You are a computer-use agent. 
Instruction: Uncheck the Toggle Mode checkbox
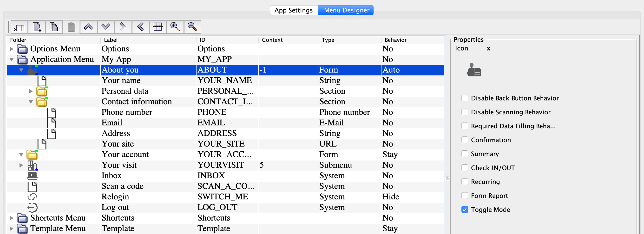(x=465, y=209)
